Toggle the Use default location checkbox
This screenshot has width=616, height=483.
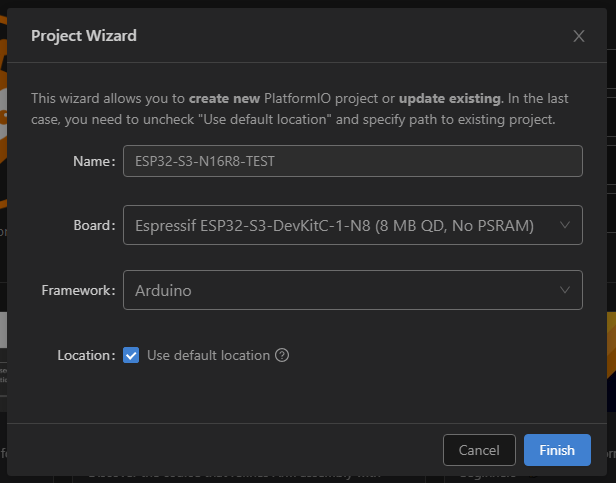tap(131, 355)
